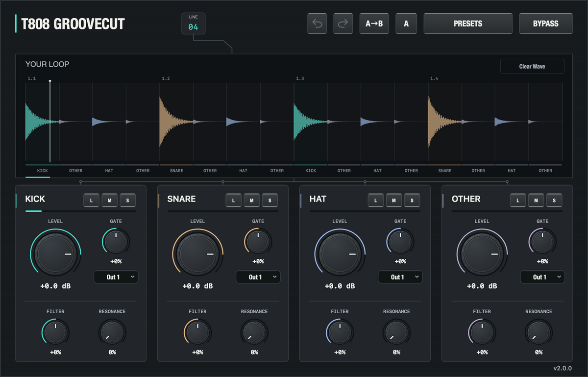
Task: Select the last OTHER slice label in beat 1.4
Action: [545, 171]
